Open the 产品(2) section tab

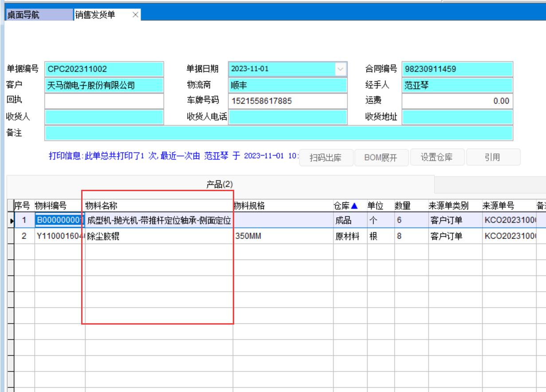220,184
